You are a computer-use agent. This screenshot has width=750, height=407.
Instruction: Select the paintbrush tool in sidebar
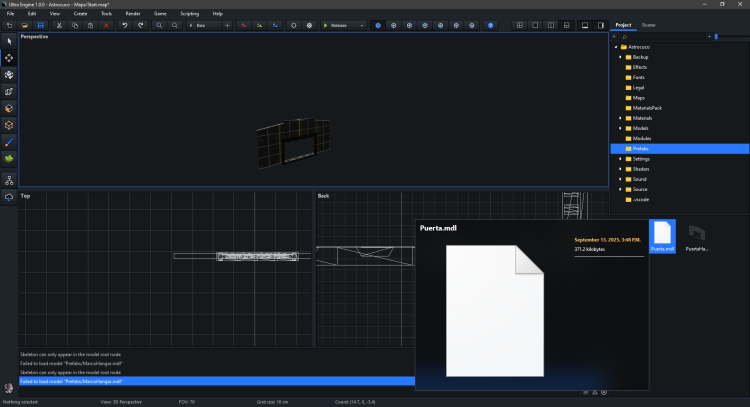pos(9,142)
